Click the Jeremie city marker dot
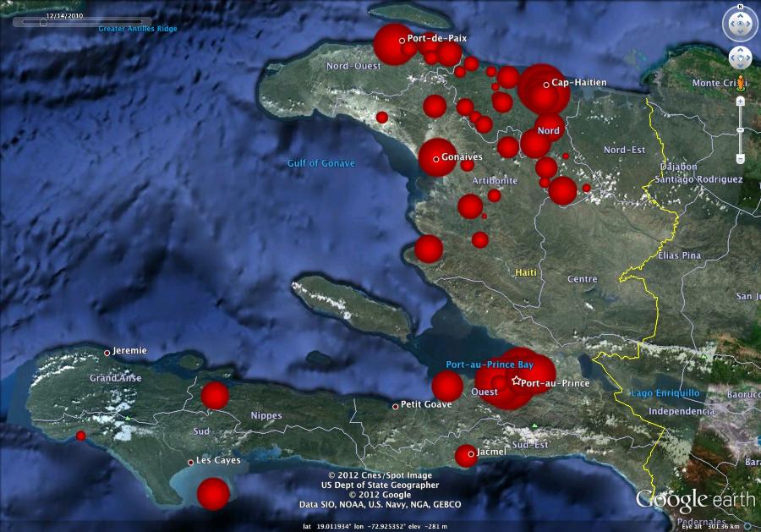 pyautogui.click(x=107, y=353)
